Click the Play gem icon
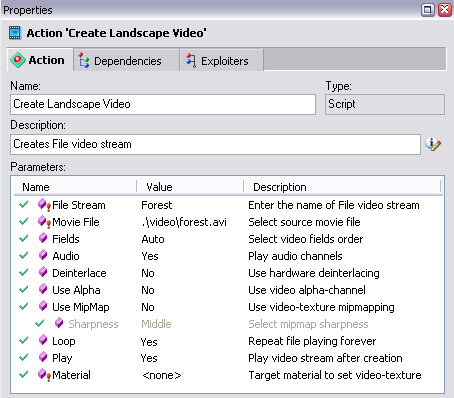The height and width of the screenshot is (398, 454). 43,357
